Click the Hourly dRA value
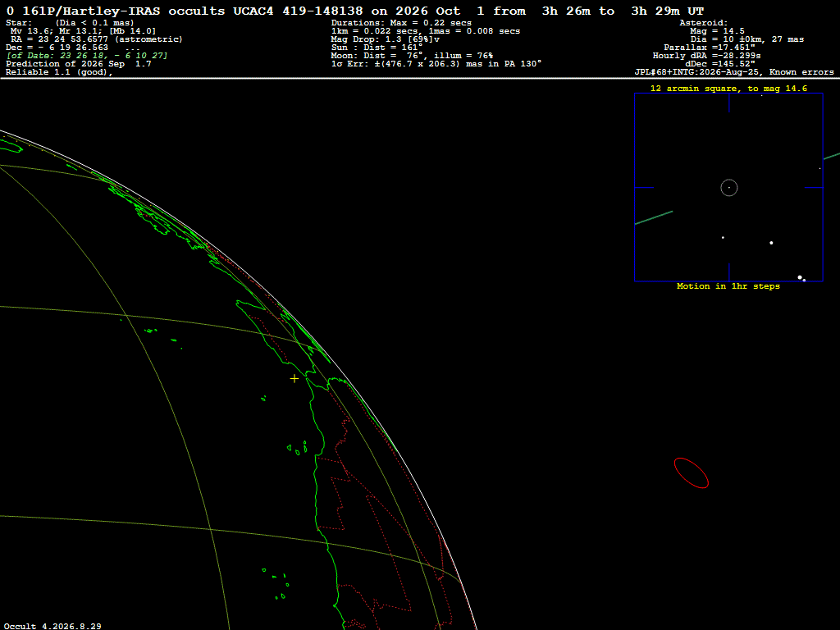Screen dimensions: 840x630 pyautogui.click(x=706, y=56)
